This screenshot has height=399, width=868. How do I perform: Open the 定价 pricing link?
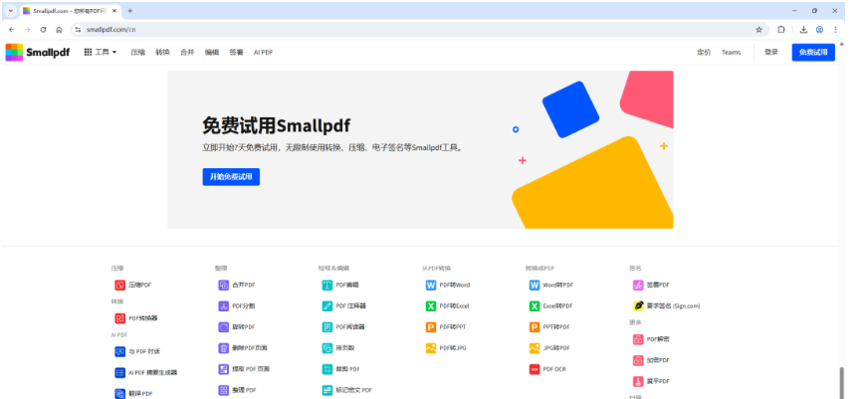click(704, 53)
